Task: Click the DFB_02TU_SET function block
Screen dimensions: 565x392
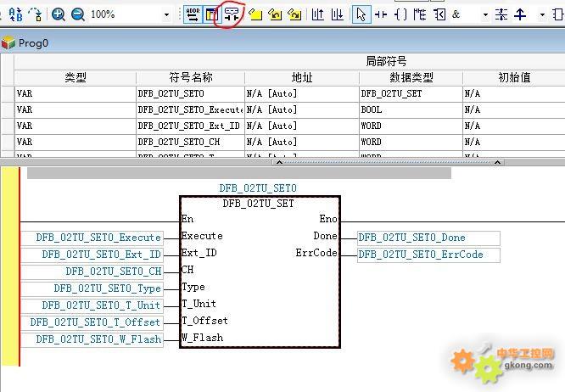Action: point(259,272)
